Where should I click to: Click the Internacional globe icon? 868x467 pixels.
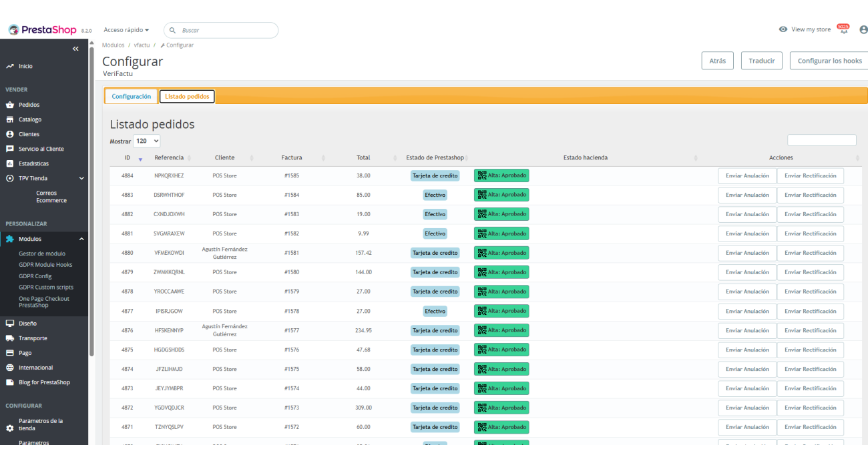[x=9, y=368]
